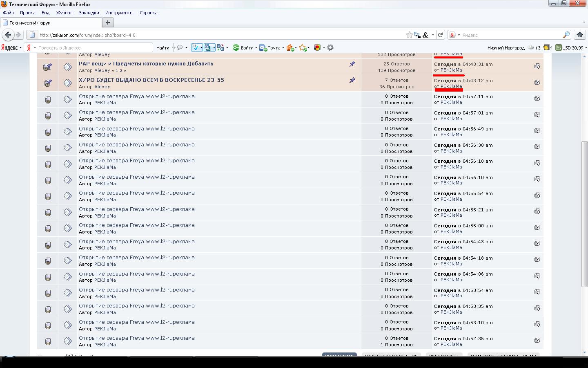Click the Войти login button

point(247,48)
